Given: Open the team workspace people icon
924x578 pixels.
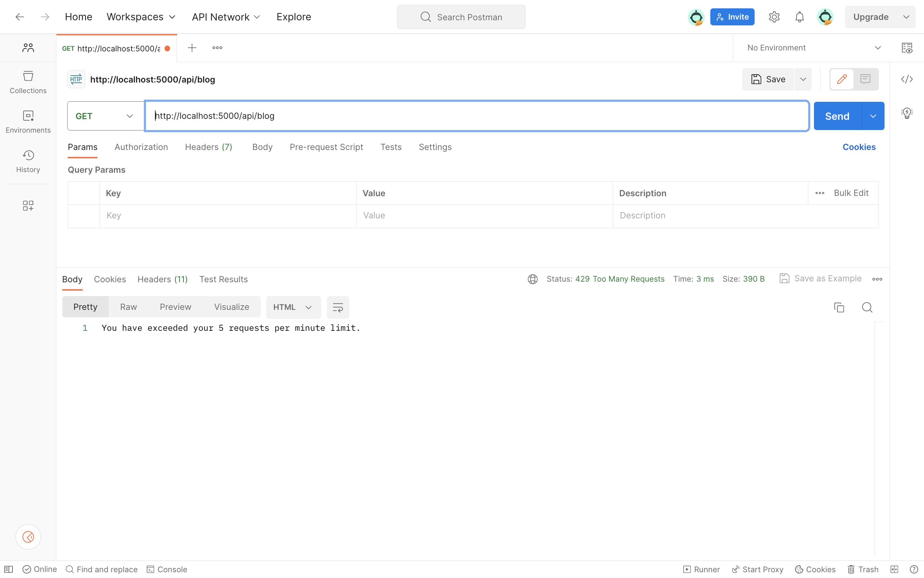Looking at the screenshot, I should click(x=28, y=48).
